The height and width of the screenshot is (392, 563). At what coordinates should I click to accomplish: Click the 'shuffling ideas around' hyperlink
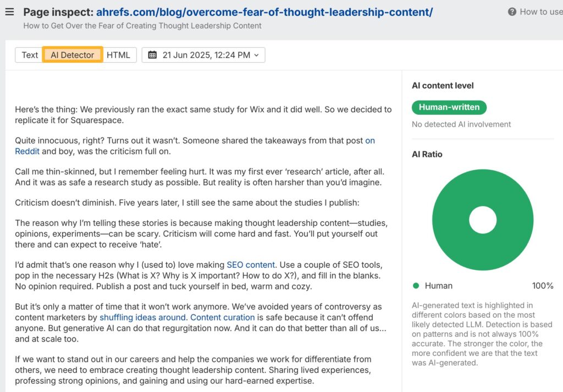point(143,317)
